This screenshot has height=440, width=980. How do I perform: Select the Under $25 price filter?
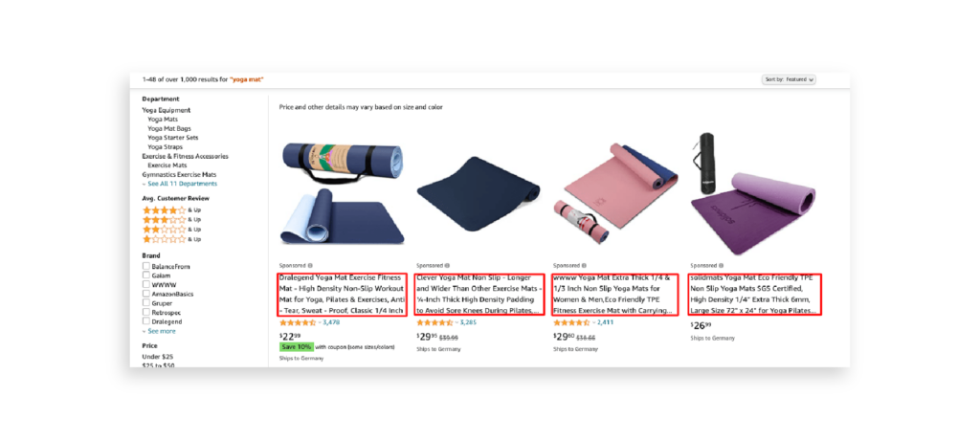(158, 356)
